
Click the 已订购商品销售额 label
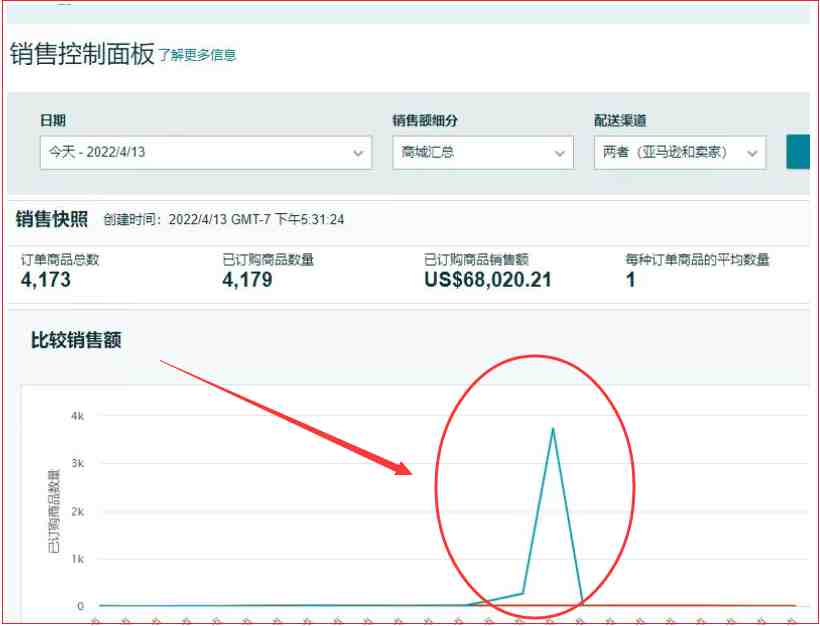476,259
